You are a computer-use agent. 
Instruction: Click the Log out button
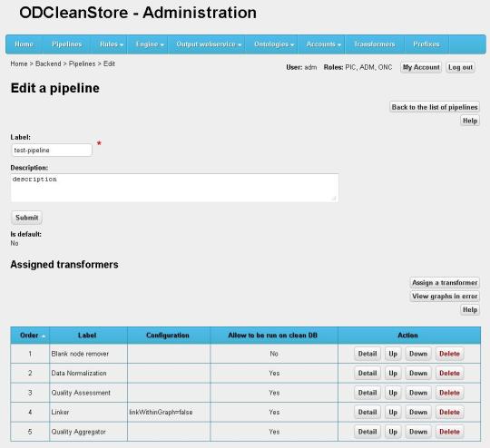coord(460,67)
